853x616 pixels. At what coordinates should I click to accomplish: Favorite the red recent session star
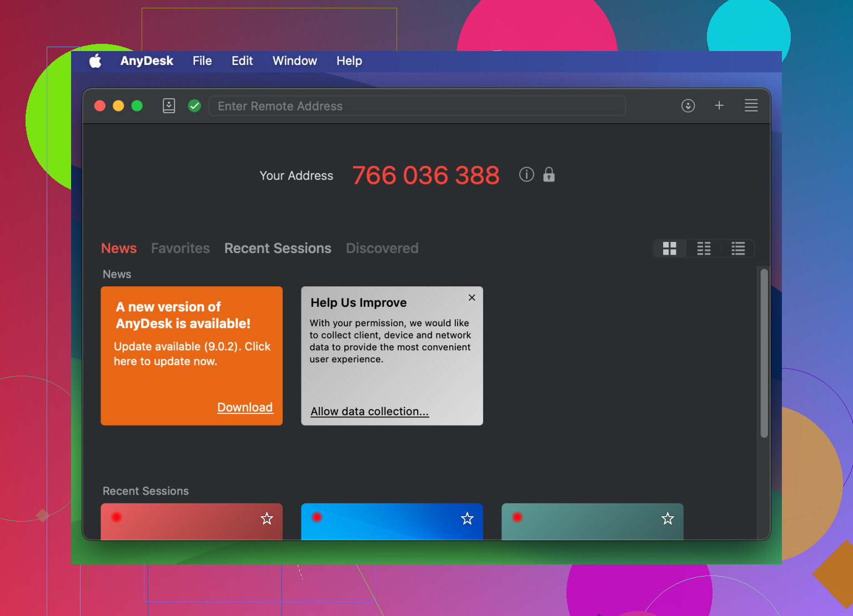[267, 518]
